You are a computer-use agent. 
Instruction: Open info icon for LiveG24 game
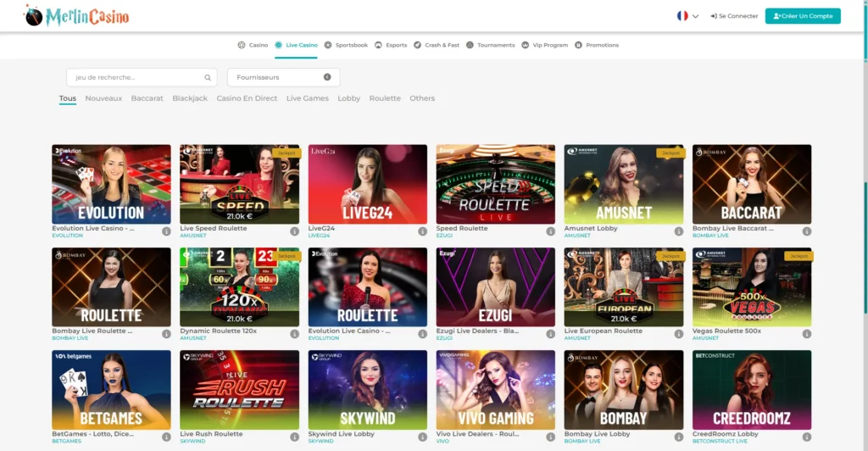point(422,231)
